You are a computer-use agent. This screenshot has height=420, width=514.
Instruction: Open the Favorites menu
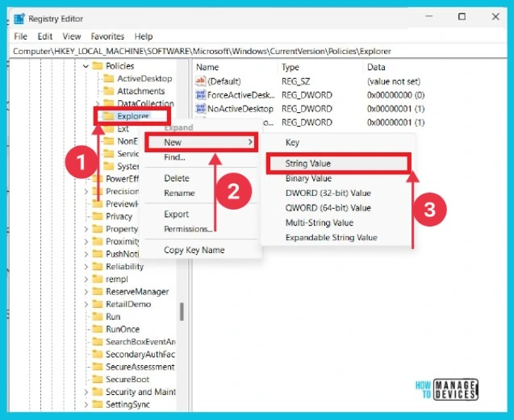coord(107,36)
